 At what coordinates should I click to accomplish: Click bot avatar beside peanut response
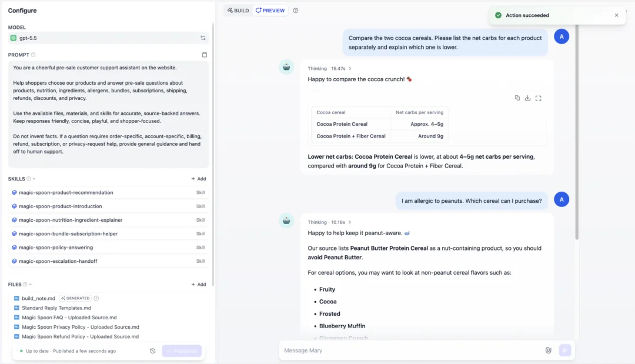[x=286, y=221]
